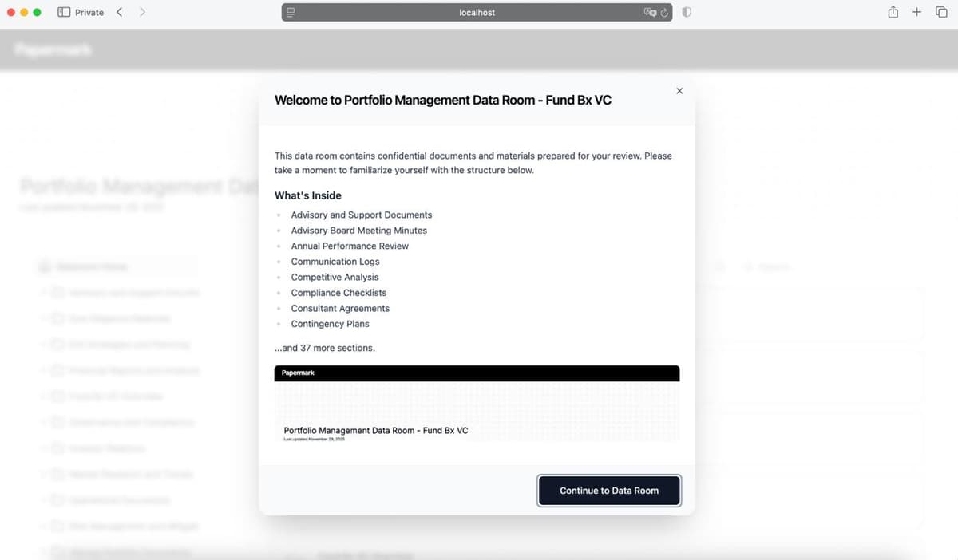958x560 pixels.
Task: Click the privacy shield icon near the address bar
Action: click(x=686, y=12)
